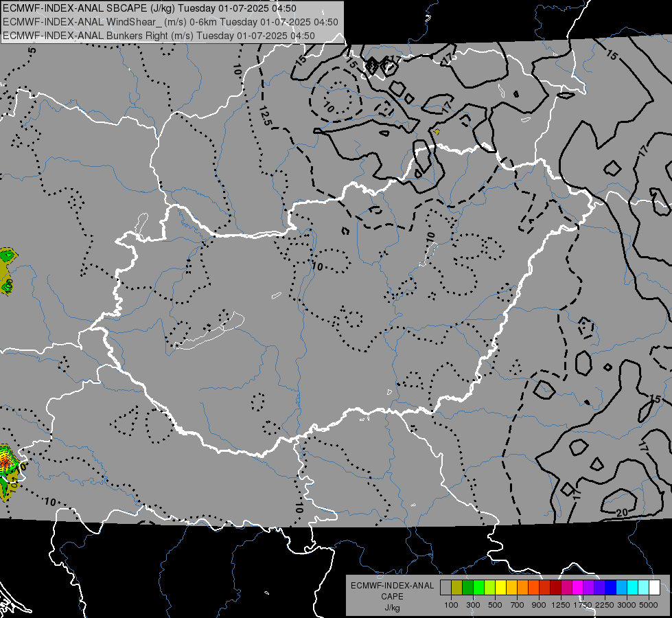Select the pure blue swatch in the CAPE legend
The height and width of the screenshot is (618, 672).
click(610, 588)
